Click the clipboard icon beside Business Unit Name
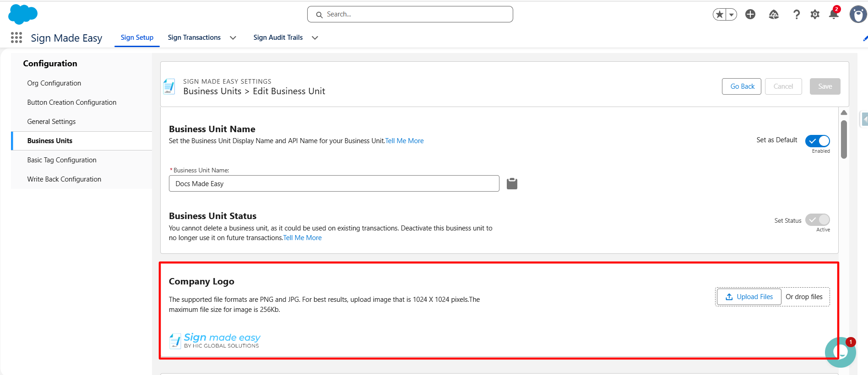 512,183
